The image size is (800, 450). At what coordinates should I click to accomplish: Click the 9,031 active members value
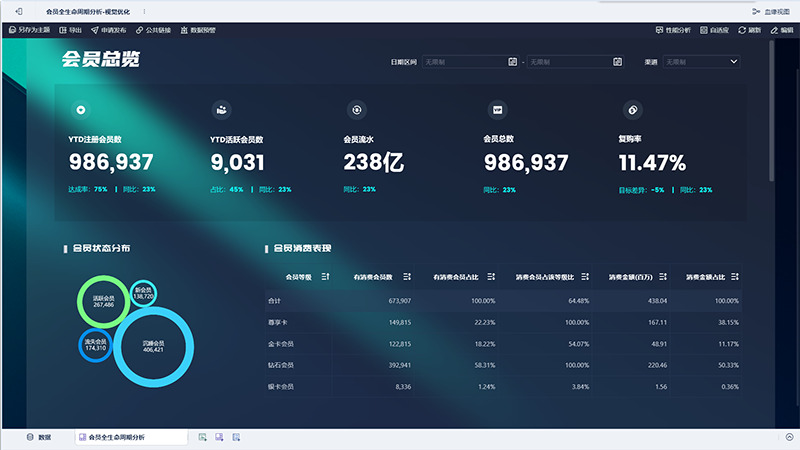tap(238, 163)
